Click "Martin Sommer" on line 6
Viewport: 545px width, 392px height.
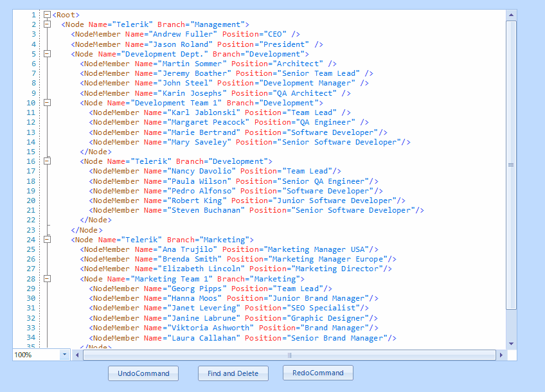pyautogui.click(x=192, y=64)
